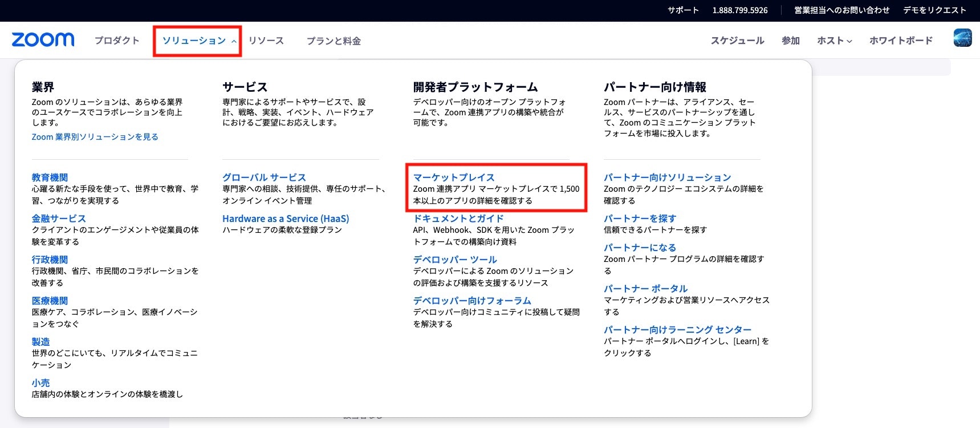The width and height of the screenshot is (980, 428).
Task: Click スケジュール in the header
Action: 737,41
